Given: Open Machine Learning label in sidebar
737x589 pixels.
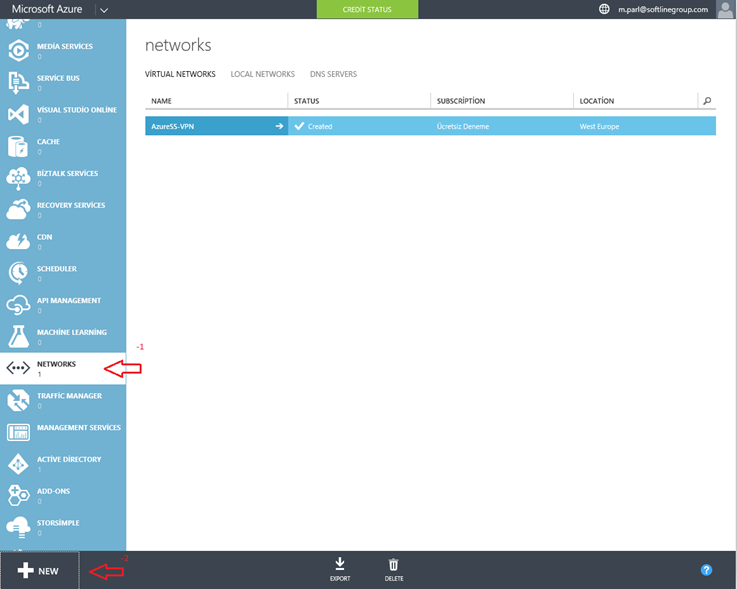Looking at the screenshot, I should 72,332.
